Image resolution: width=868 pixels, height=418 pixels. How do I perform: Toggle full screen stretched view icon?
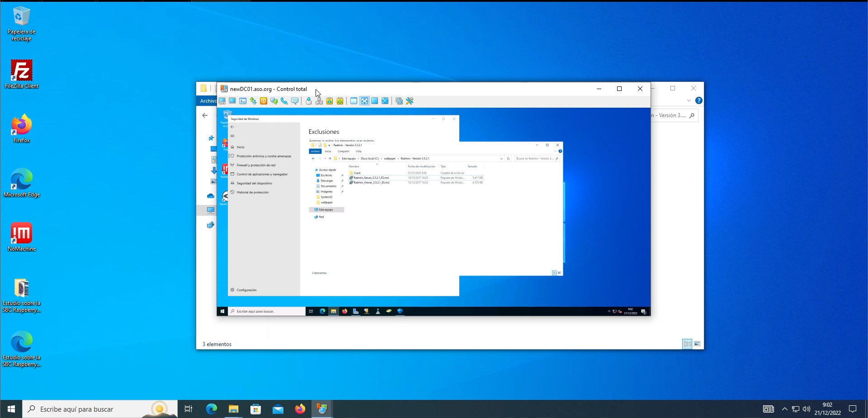pos(385,101)
